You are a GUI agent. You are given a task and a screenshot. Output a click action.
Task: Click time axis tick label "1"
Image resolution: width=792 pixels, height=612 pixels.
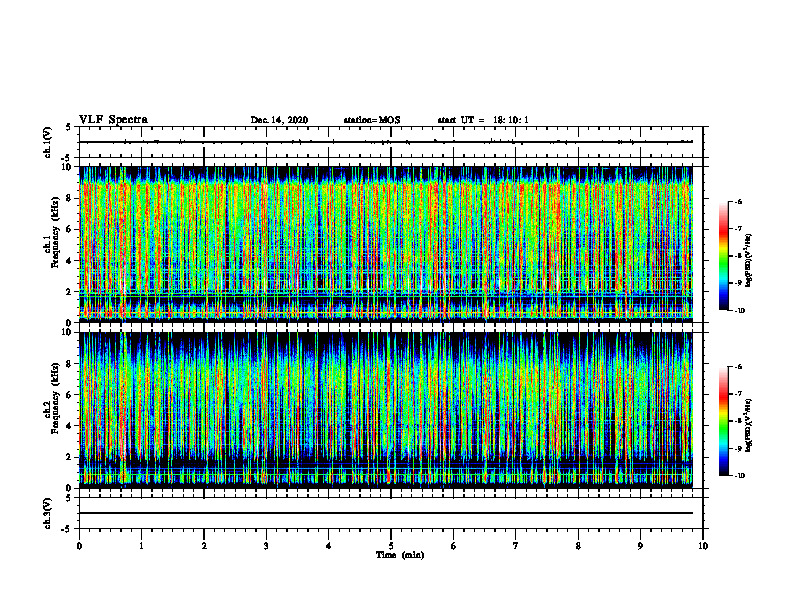(141, 546)
